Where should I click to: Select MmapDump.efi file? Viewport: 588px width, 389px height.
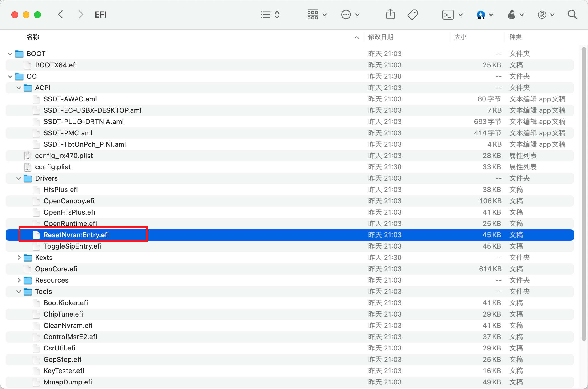(x=290, y=382)
